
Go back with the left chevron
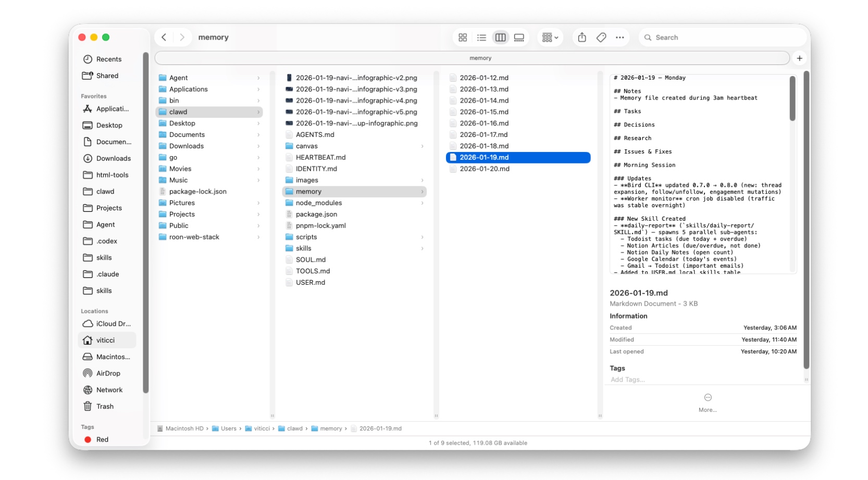[x=164, y=37]
